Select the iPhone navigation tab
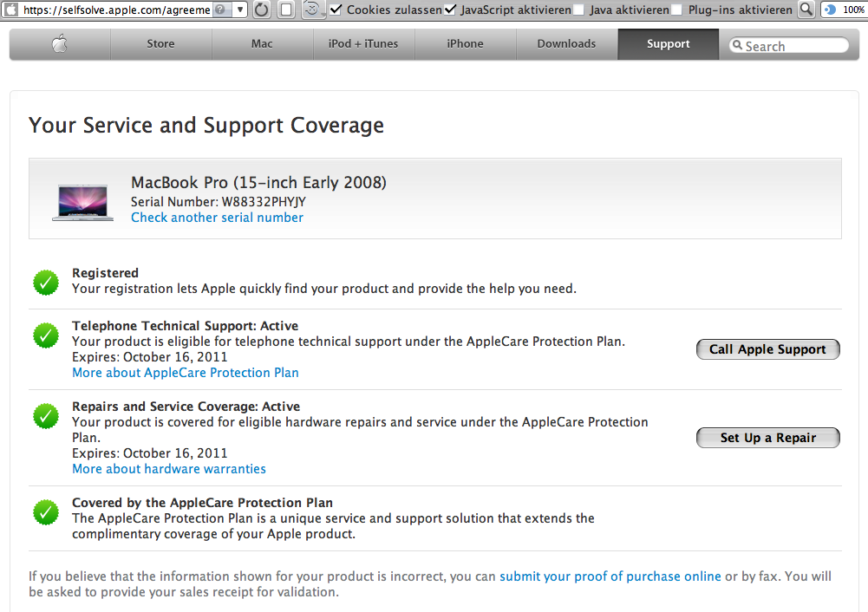 (x=465, y=43)
